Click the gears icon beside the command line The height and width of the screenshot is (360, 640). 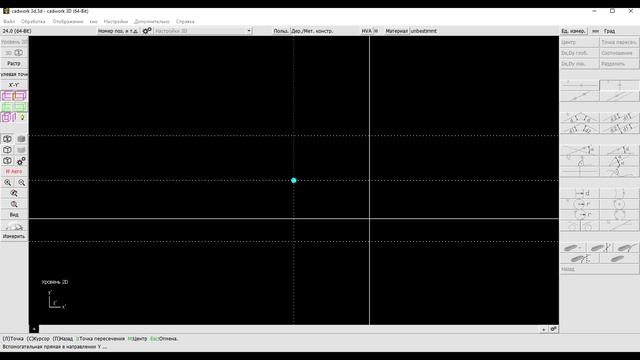pos(553,329)
